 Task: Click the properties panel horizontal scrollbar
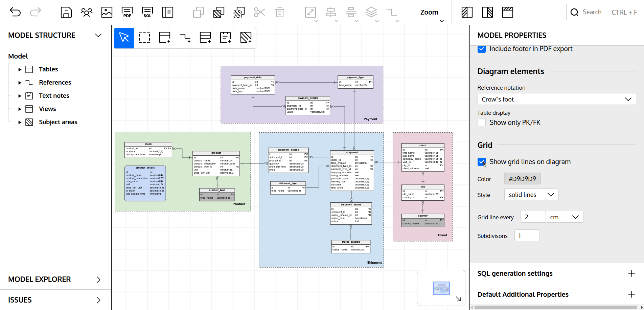[556, 308]
